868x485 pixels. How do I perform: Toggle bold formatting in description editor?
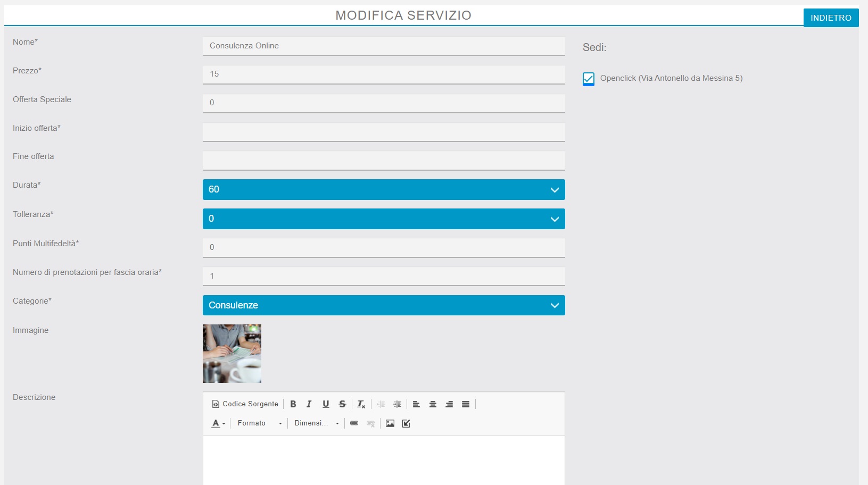pos(293,404)
